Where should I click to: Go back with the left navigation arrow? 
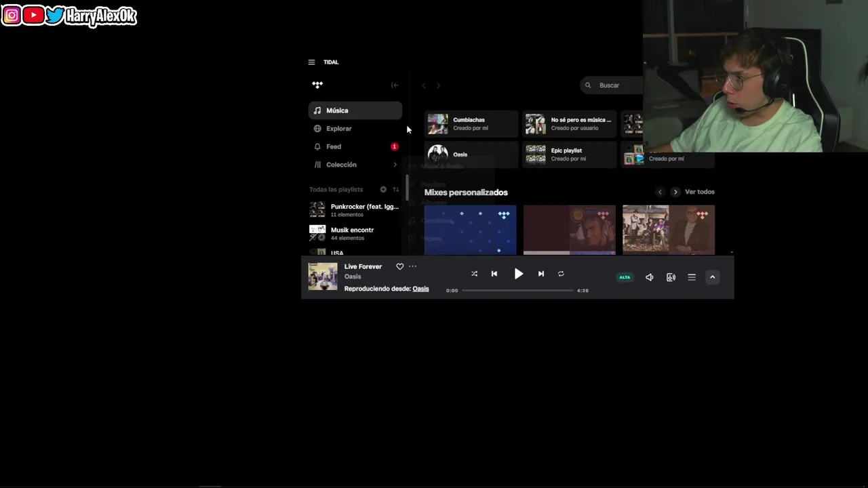424,85
